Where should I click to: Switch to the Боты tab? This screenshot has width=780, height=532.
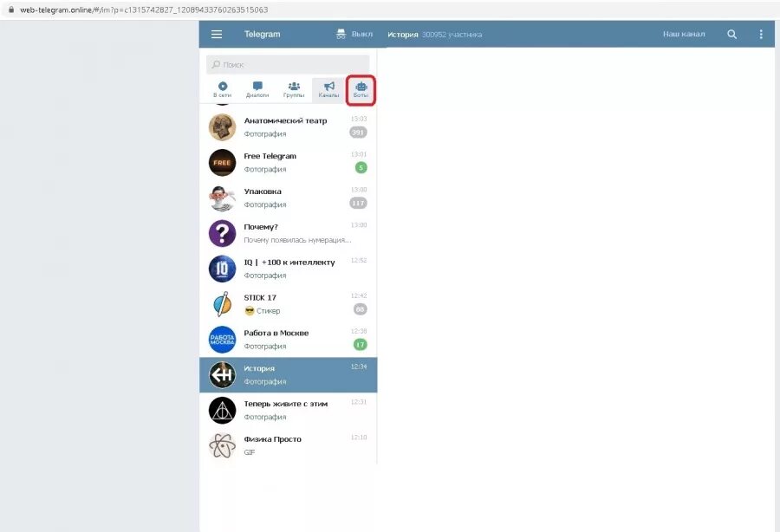(x=361, y=90)
